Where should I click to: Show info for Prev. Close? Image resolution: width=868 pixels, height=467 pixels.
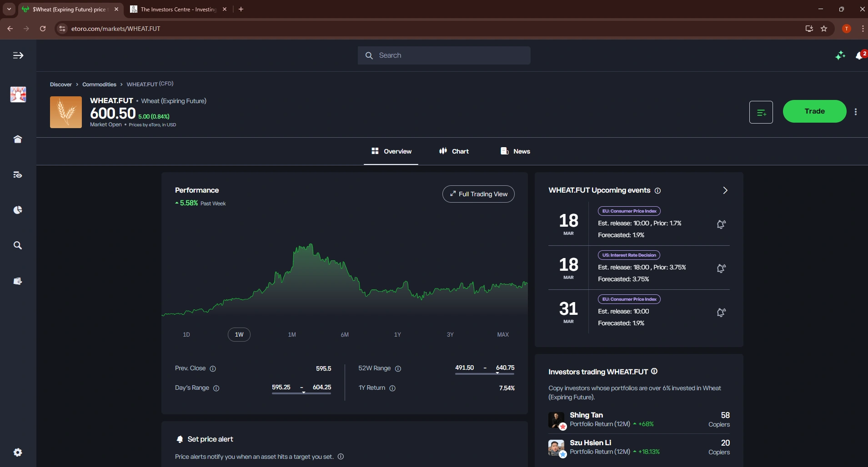click(213, 369)
